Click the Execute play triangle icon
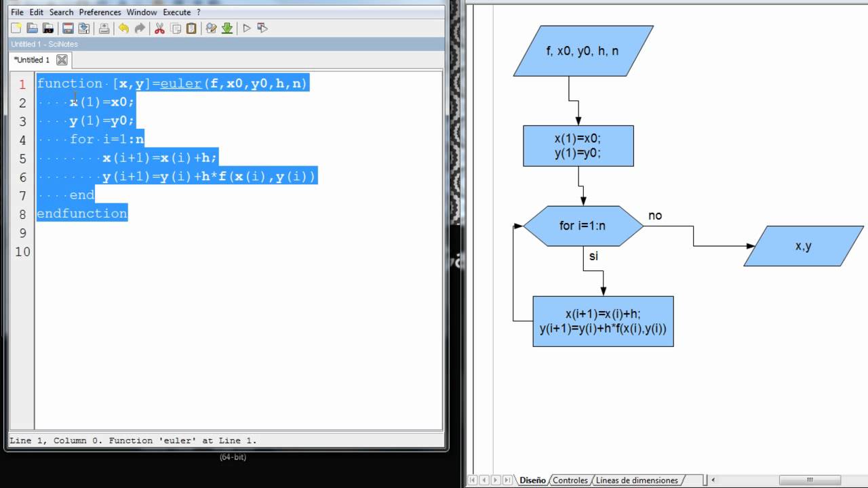 click(247, 28)
